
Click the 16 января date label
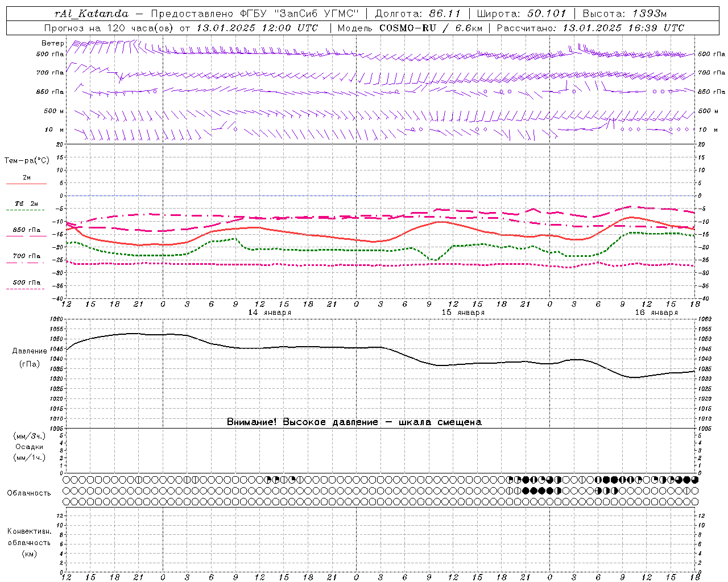tap(656, 313)
